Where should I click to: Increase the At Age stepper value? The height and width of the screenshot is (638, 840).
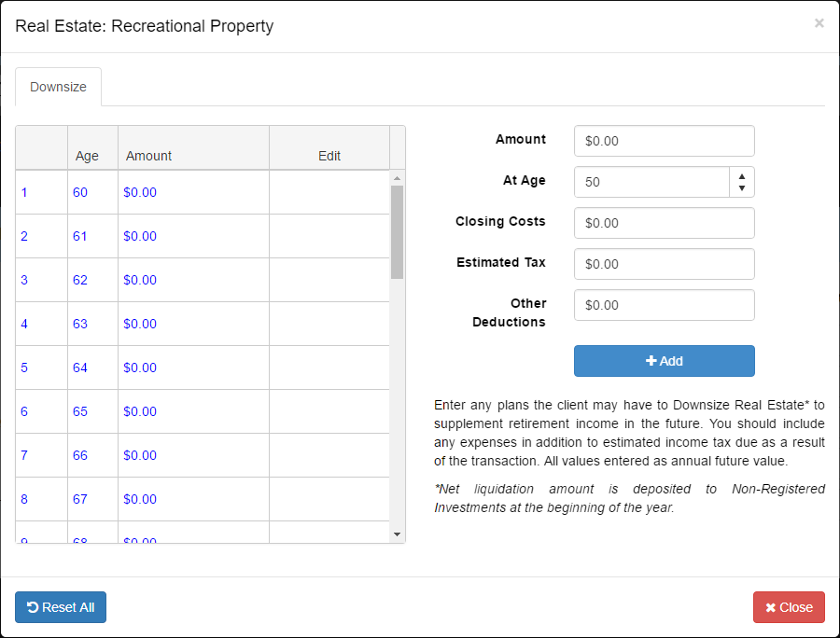coord(741,175)
